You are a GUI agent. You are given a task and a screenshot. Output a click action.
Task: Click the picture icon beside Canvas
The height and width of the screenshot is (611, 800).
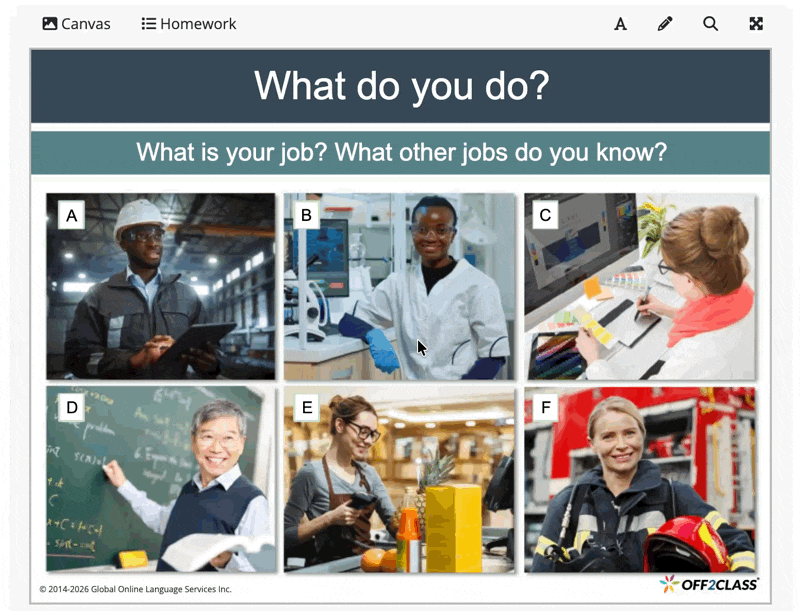point(50,24)
